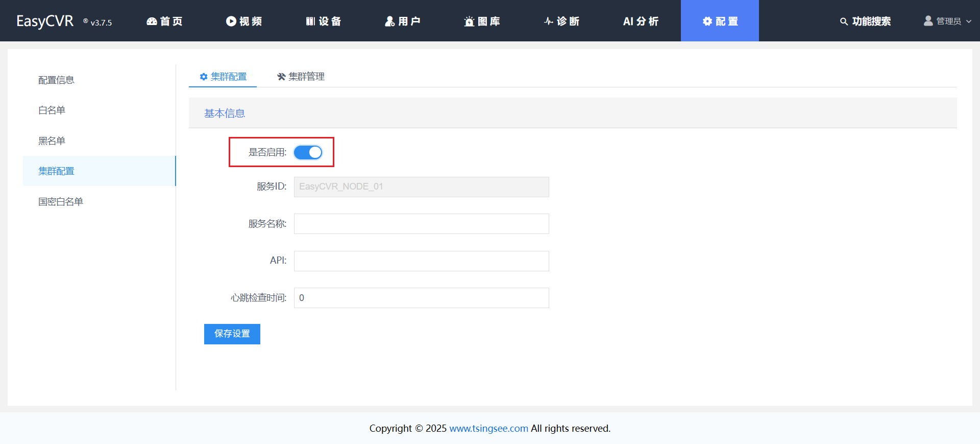Click the user icon beside 用户
980x444 pixels.
[x=390, y=21]
